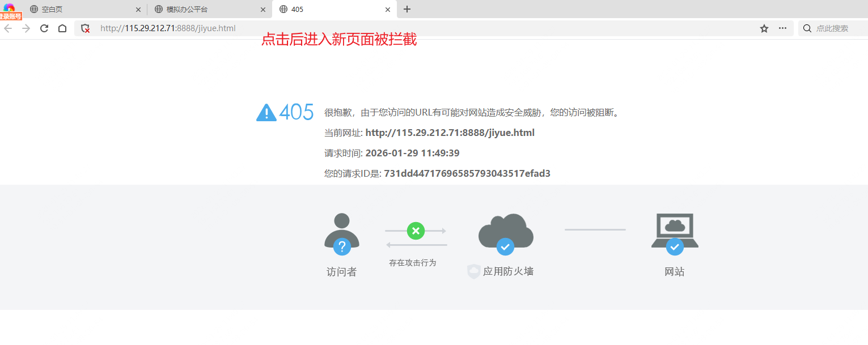Open the site security shield icon

(x=86, y=28)
